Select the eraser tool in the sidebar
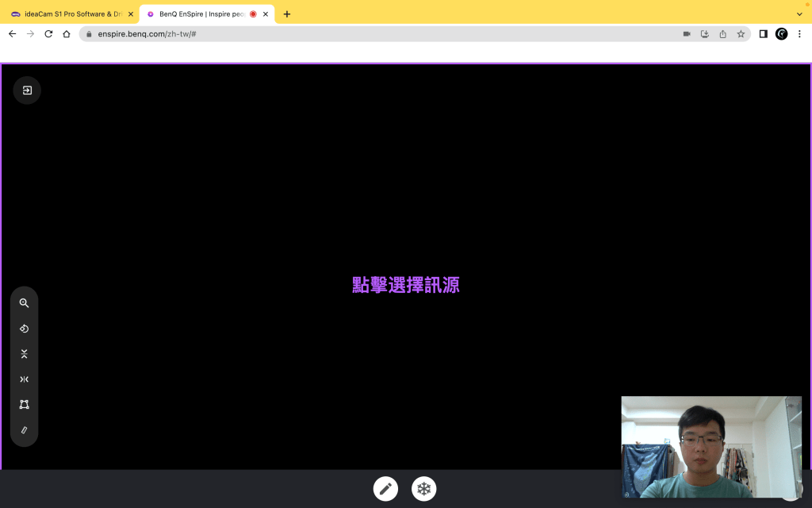Viewport: 812px width, 508px height. (x=25, y=430)
